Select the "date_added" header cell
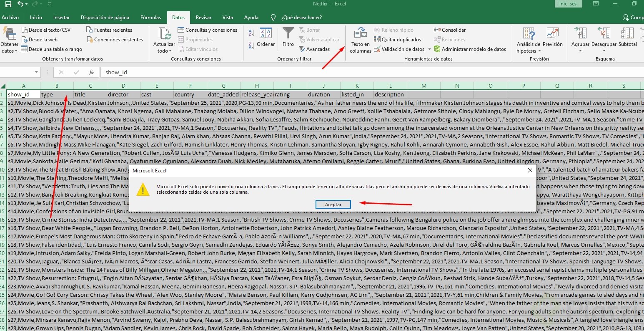This screenshot has width=644, height=331. pyautogui.click(x=224, y=94)
